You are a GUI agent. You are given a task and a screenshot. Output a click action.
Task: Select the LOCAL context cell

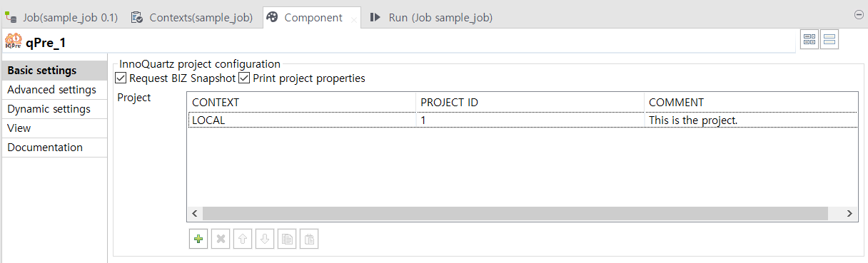coord(302,120)
